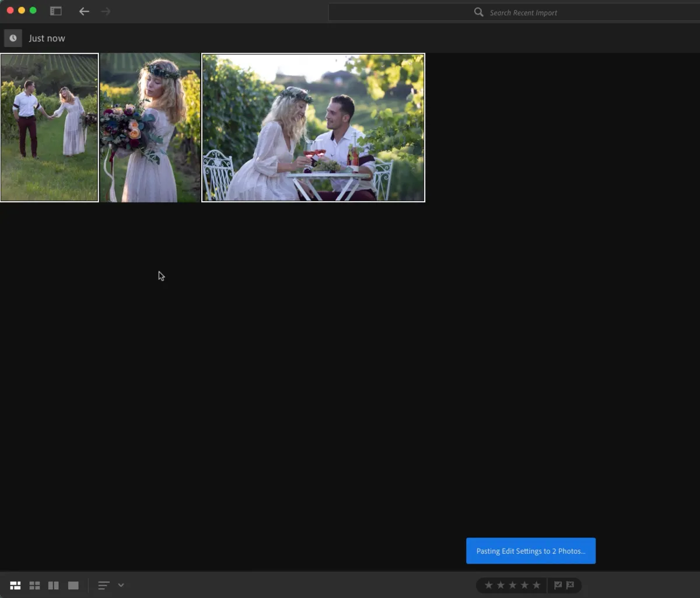The image size is (700, 598).
Task: Click the magnifying glass search icon
Action: click(x=478, y=12)
